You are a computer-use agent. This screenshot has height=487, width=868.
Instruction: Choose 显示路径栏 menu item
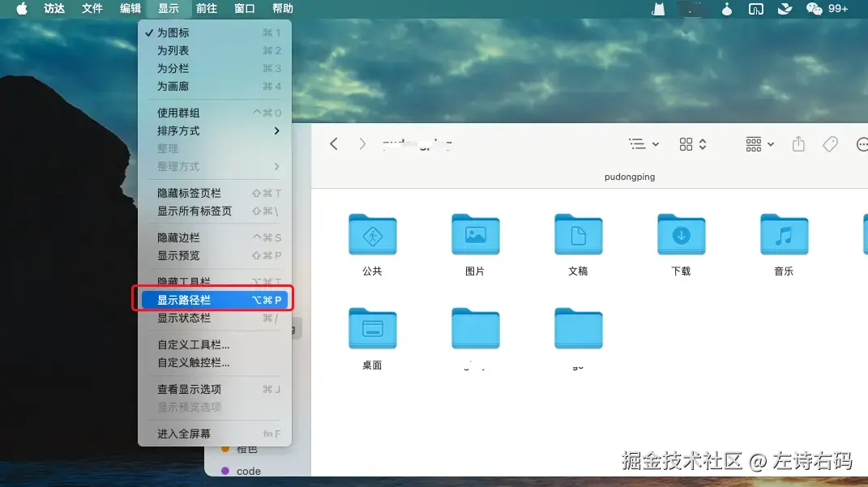tap(215, 300)
